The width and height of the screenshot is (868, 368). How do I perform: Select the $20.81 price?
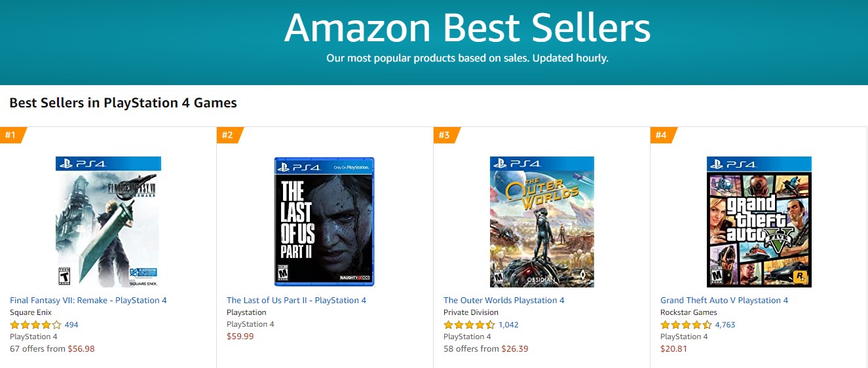tap(673, 349)
